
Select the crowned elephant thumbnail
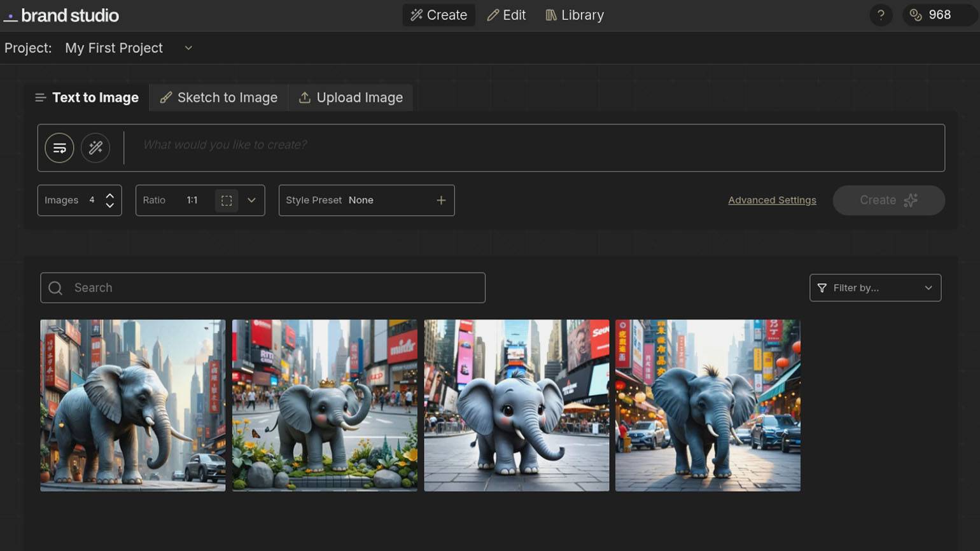(325, 405)
